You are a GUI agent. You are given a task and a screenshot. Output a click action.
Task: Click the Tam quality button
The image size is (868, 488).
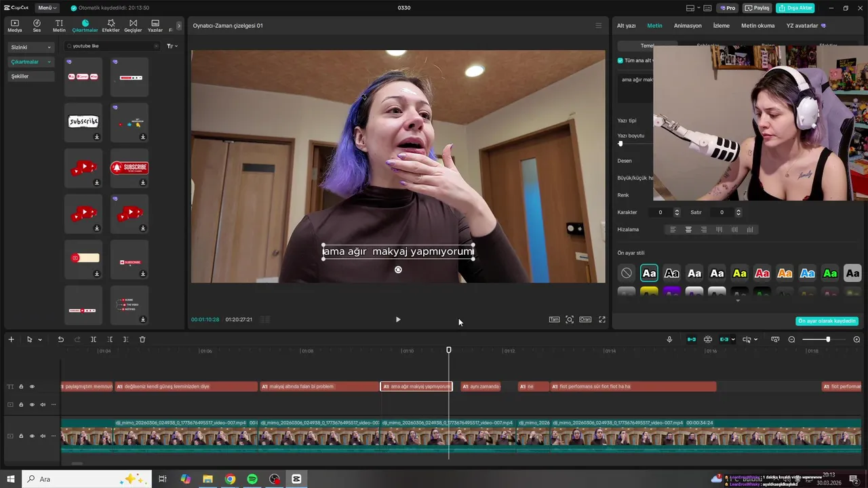tap(554, 319)
